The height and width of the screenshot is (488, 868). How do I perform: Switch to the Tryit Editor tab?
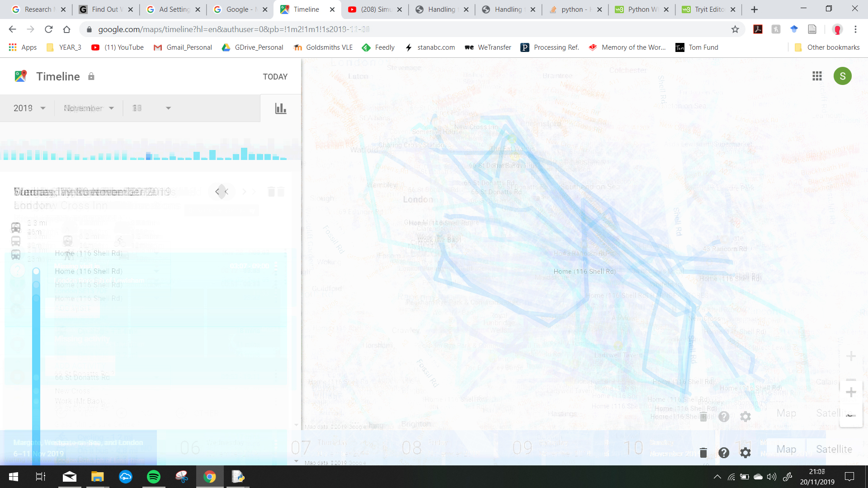[709, 9]
